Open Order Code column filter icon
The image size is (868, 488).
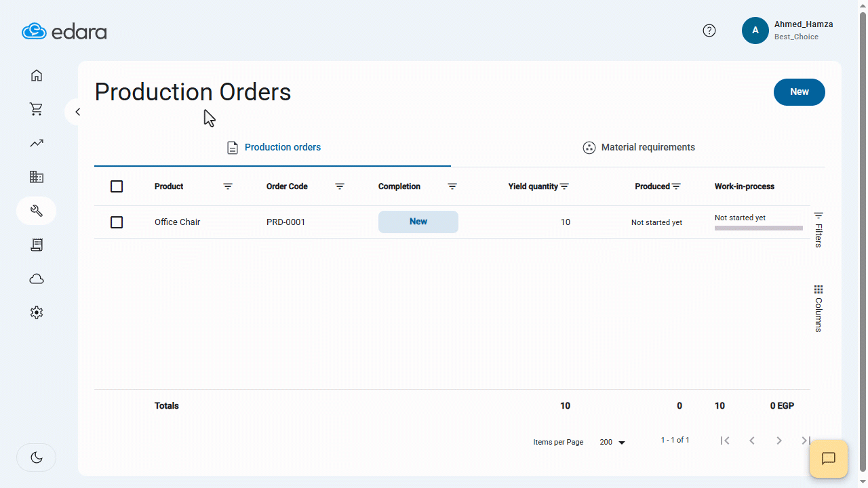pos(340,186)
